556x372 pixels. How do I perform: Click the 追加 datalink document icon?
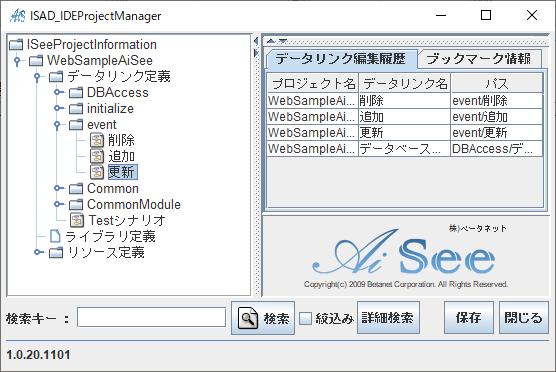[97, 156]
